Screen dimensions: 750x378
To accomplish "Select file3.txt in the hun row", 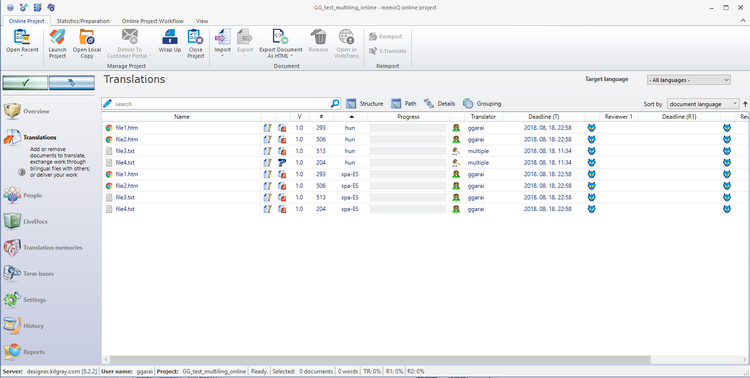I will [x=125, y=151].
